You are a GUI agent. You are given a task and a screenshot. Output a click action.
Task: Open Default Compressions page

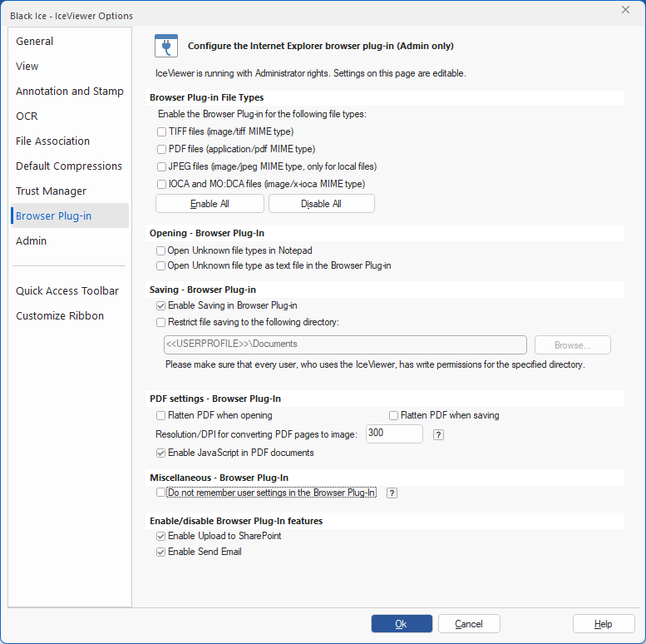pos(70,166)
